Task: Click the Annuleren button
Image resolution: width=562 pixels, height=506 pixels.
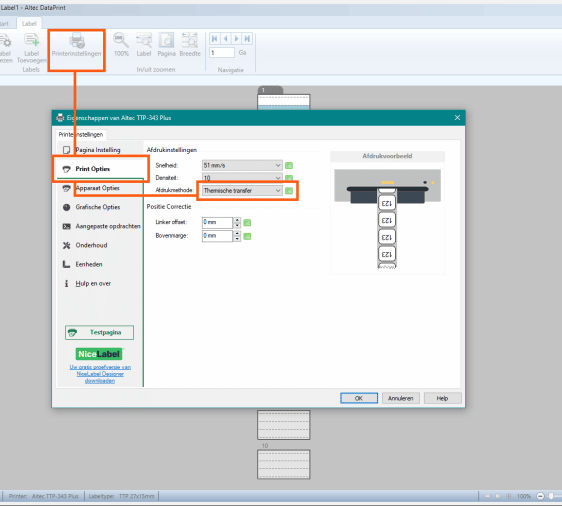Action: (x=401, y=398)
